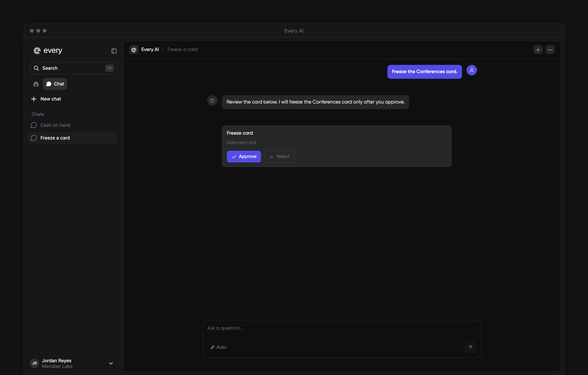The width and height of the screenshot is (588, 375).
Task: Click the "Chats" section heading
Action: 38,114
